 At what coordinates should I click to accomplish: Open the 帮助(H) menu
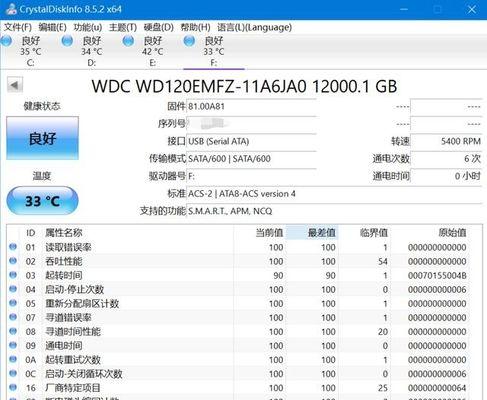coord(195,27)
